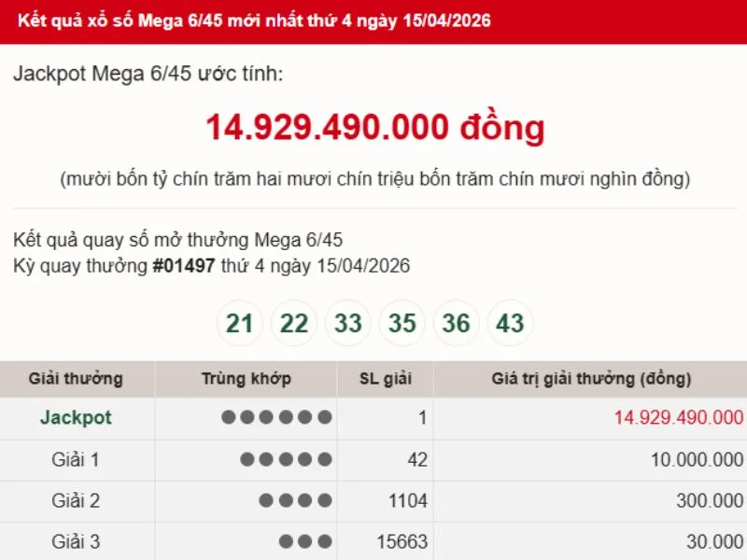Select the number 43 lottery ball
Image resolution: width=747 pixels, height=560 pixels.
(511, 324)
